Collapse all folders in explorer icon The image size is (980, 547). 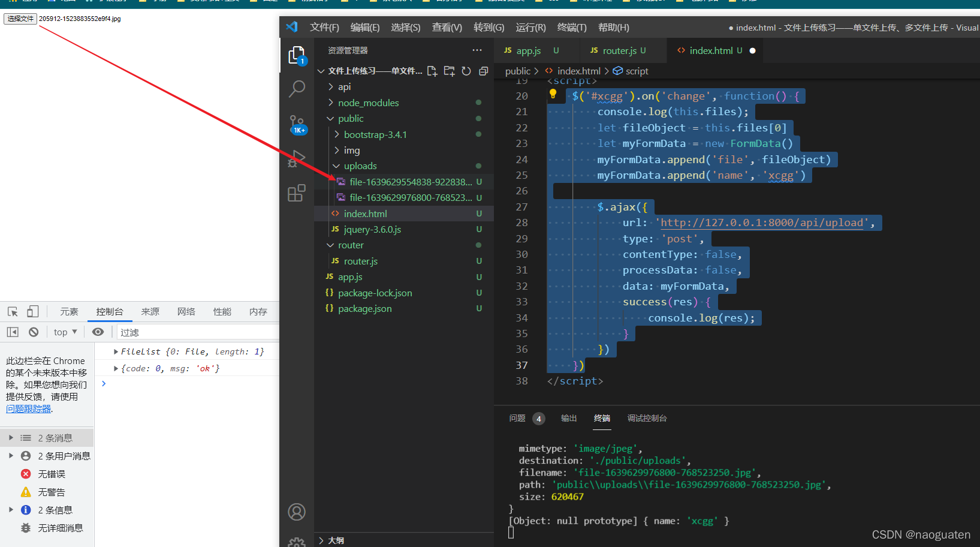click(x=484, y=71)
